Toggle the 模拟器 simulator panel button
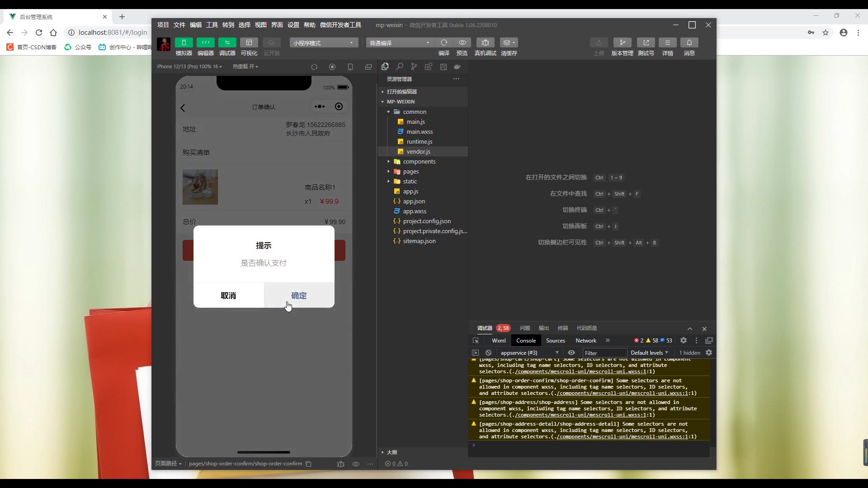 [x=184, y=42]
